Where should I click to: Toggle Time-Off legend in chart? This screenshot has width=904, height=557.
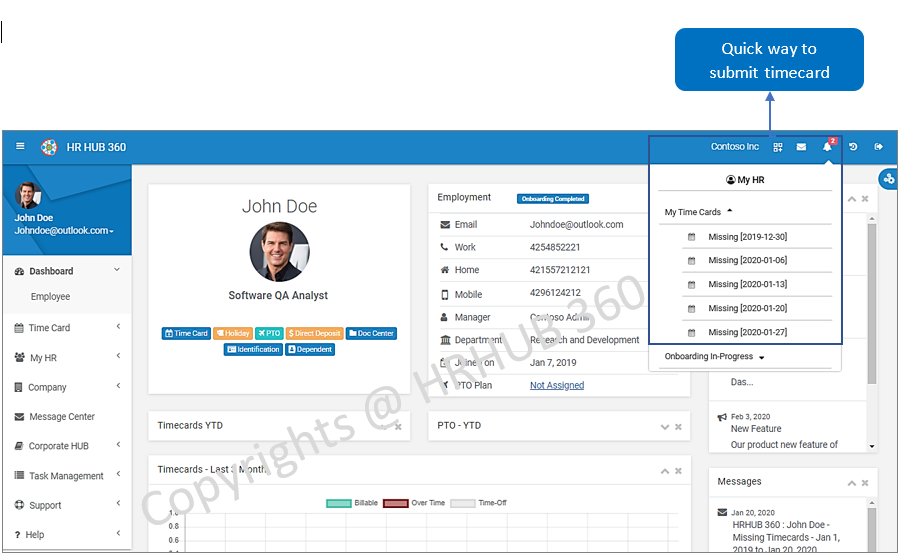(479, 503)
